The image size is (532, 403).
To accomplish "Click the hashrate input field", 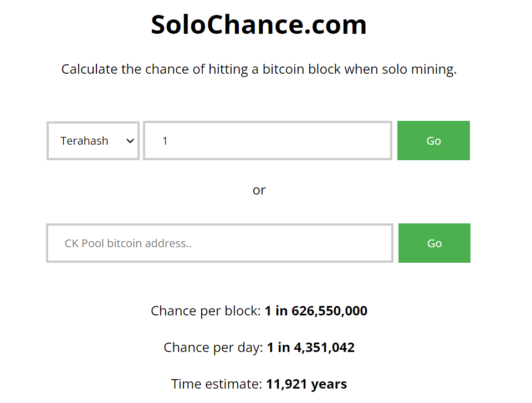I will tap(267, 141).
